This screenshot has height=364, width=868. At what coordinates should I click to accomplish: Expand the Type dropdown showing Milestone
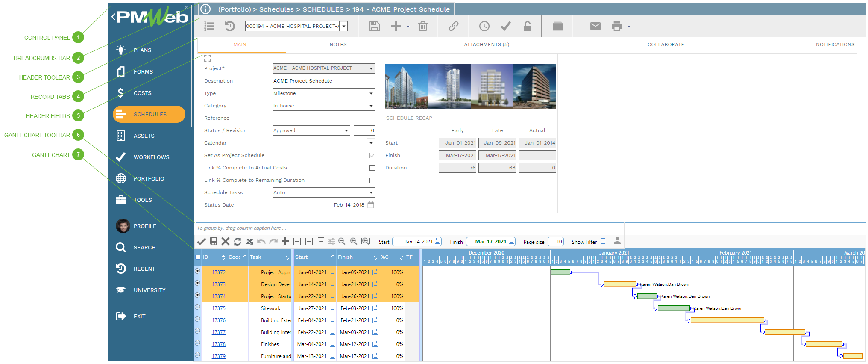point(371,93)
